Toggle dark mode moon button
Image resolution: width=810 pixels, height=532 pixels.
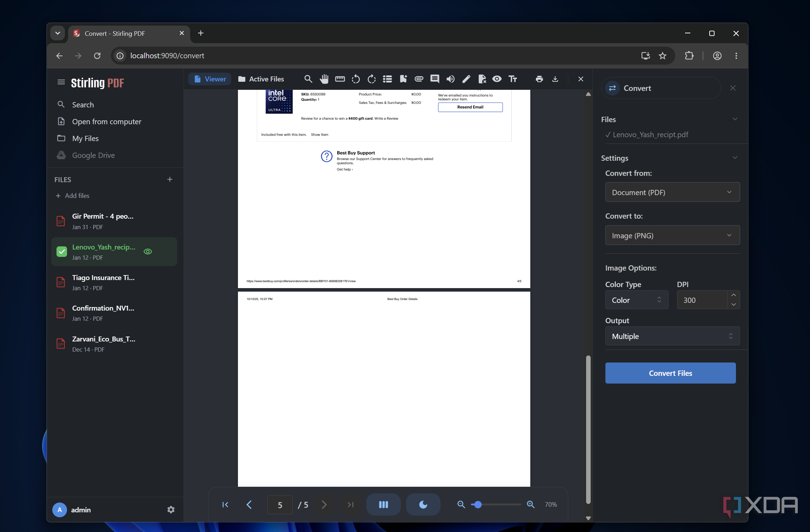click(423, 504)
